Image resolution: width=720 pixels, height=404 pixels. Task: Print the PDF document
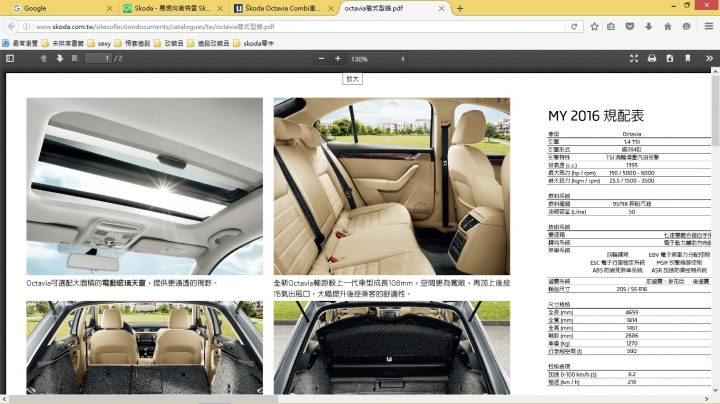click(x=652, y=58)
